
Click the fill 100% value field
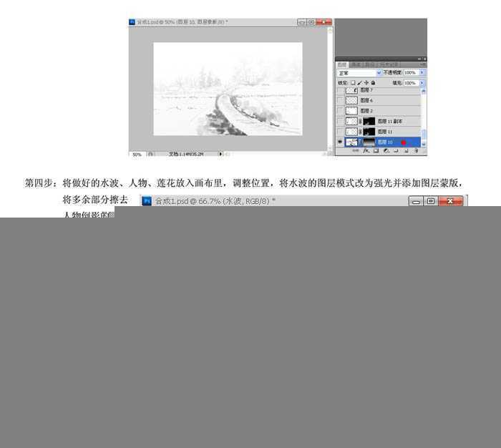pos(412,83)
